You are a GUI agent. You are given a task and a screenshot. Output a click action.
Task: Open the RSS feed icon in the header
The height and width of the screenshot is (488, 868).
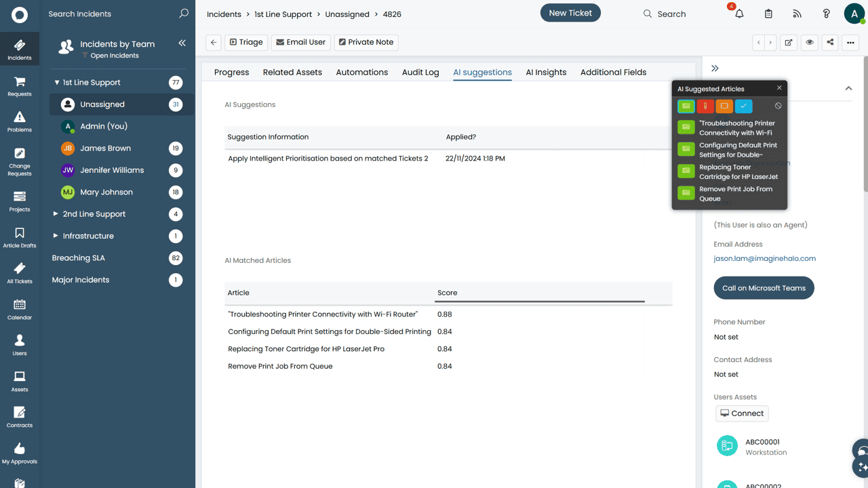pyautogui.click(x=797, y=14)
